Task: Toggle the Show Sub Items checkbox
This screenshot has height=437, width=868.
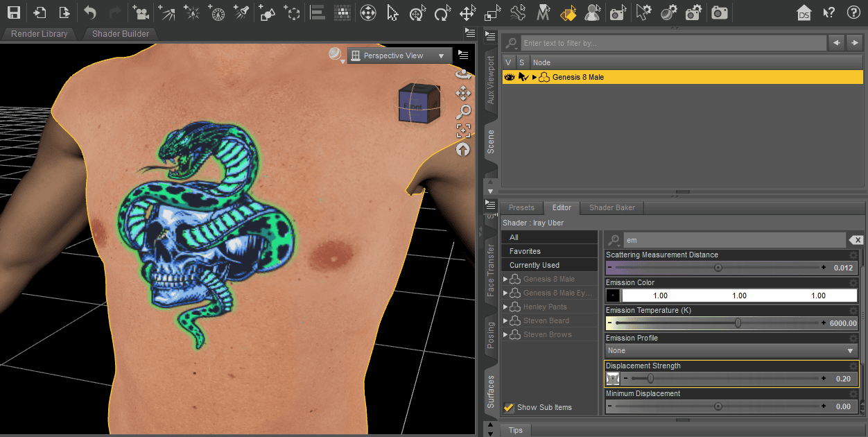Action: click(509, 407)
